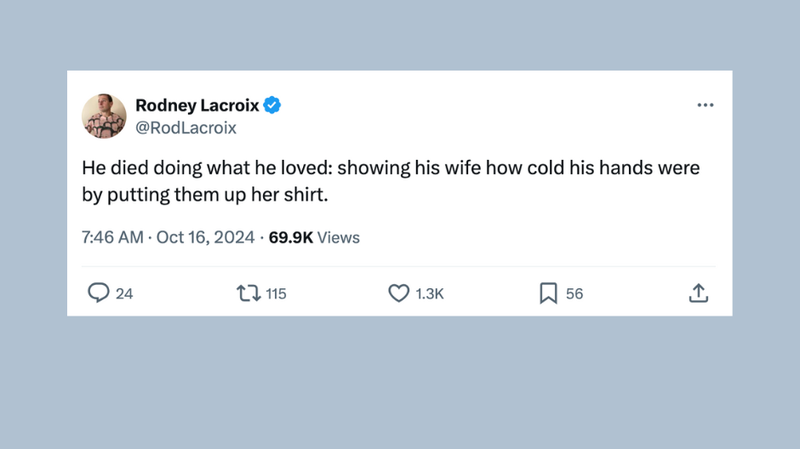Select the Oct 16, 2024 date
800x449 pixels.
pyautogui.click(x=205, y=238)
